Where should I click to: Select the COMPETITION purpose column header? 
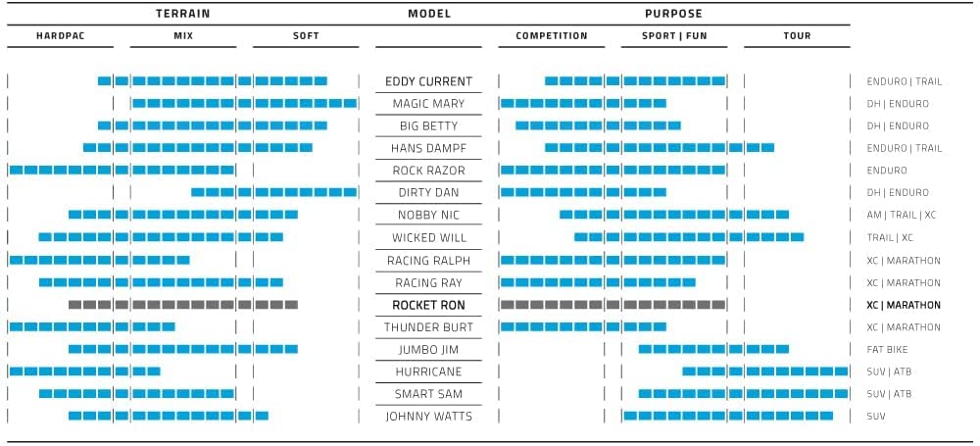[x=552, y=36]
